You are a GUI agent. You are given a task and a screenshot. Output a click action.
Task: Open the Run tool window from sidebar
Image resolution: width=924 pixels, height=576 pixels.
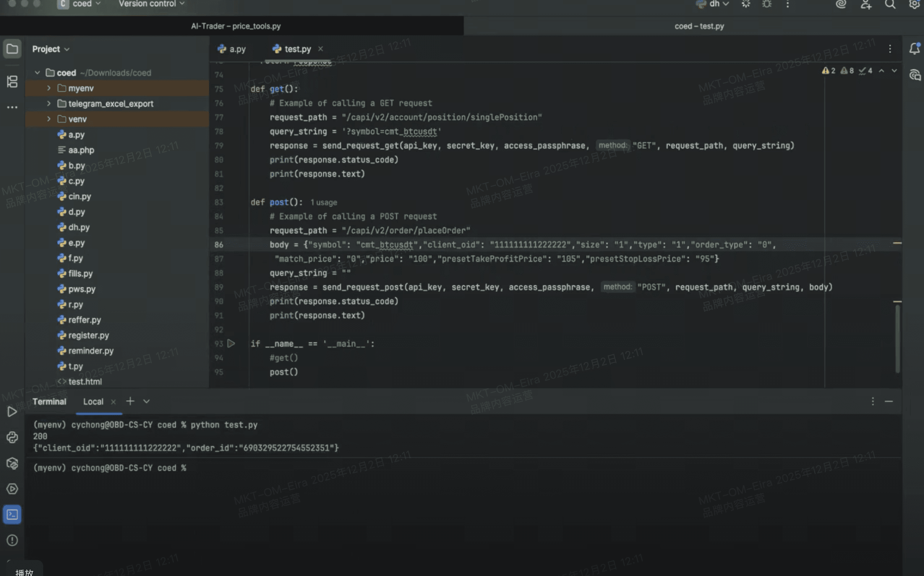[12, 411]
